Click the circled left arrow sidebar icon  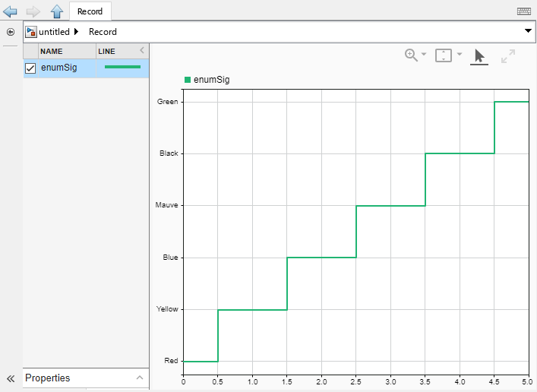coord(11,32)
